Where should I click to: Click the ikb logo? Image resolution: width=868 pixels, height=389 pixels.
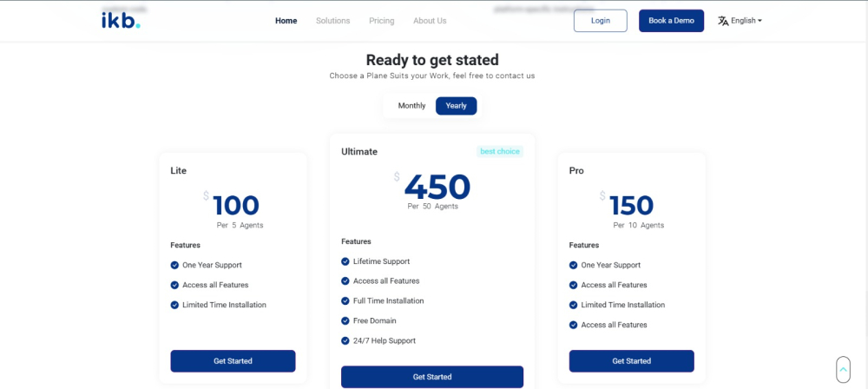tap(120, 20)
